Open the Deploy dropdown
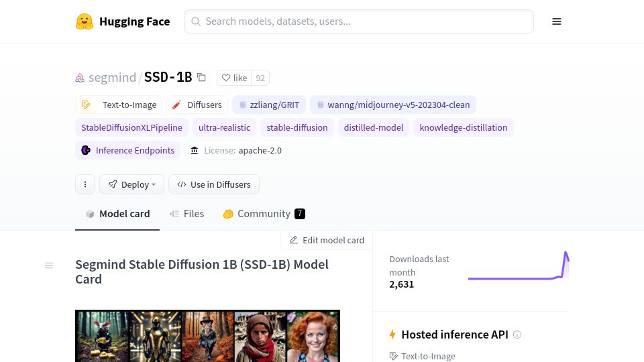Viewport: 644px width, 362px height. click(132, 184)
